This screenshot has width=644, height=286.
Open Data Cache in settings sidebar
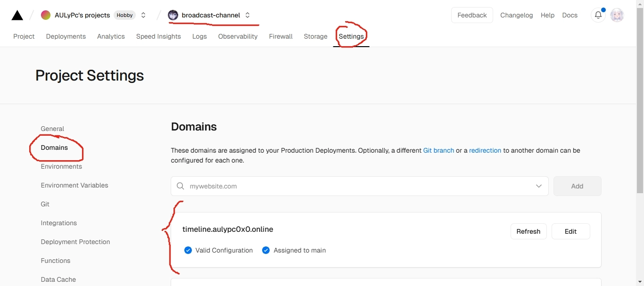58,279
